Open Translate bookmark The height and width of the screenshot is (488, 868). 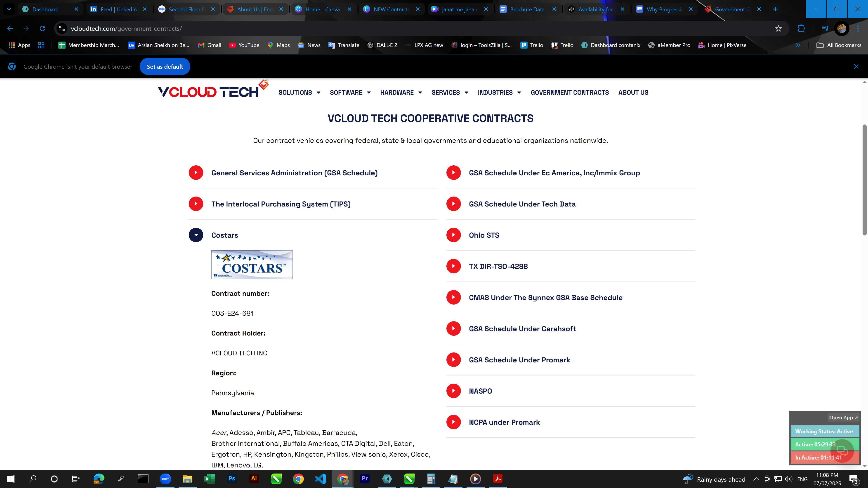(344, 45)
